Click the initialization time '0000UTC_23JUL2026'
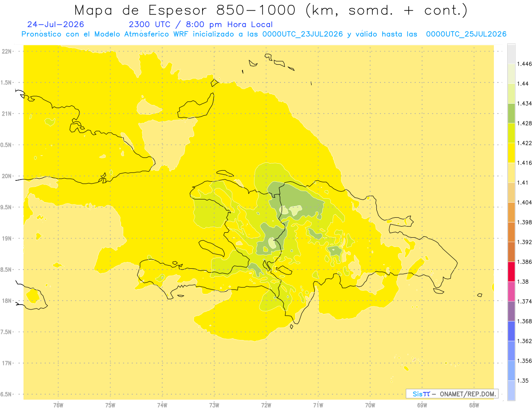532x411 pixels. [x=302, y=34]
